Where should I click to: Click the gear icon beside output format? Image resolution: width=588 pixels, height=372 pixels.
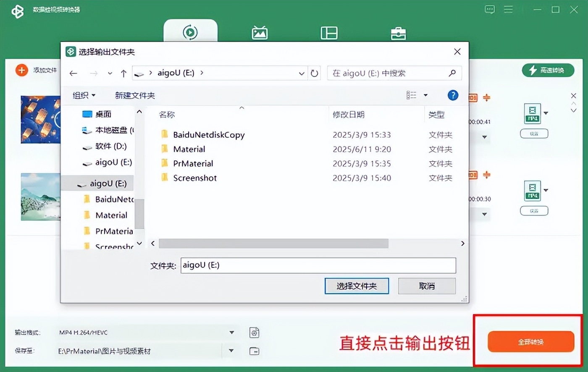[255, 332]
